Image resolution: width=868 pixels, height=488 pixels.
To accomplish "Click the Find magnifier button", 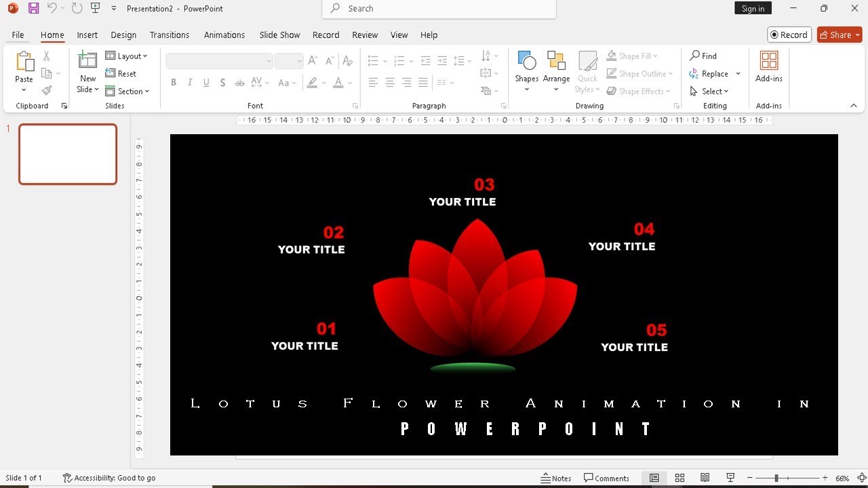I will [703, 56].
